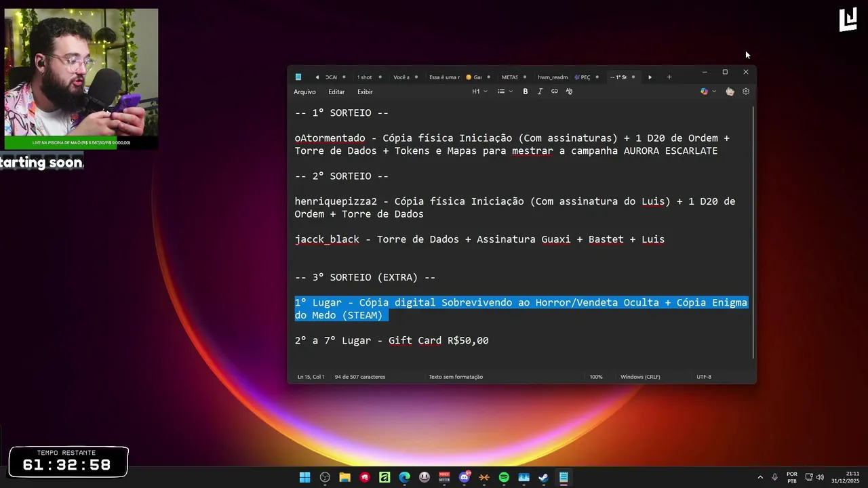Click the '-- 1º SORTEIO --' heading line
The height and width of the screenshot is (488, 868).
click(342, 113)
